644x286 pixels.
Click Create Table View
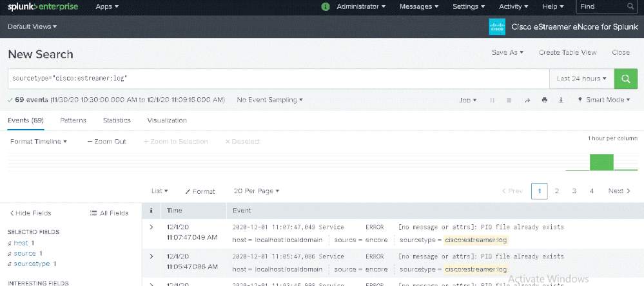tap(567, 53)
